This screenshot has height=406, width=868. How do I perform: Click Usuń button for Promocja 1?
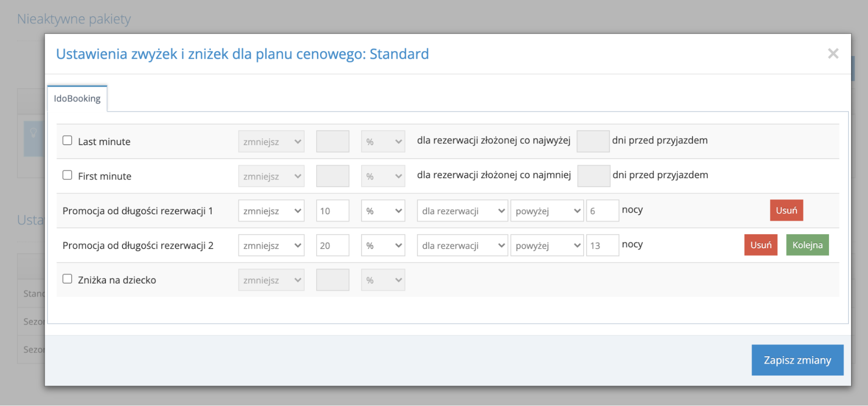click(786, 210)
